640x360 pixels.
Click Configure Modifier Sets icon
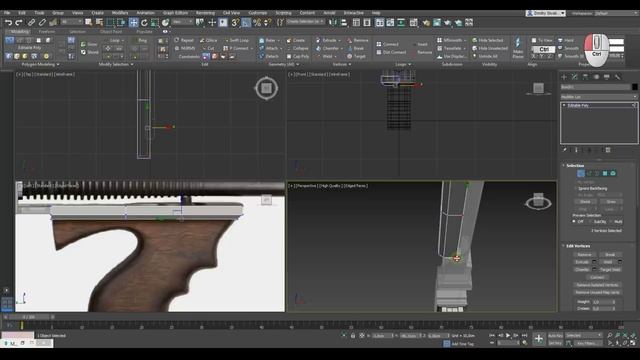click(608, 150)
